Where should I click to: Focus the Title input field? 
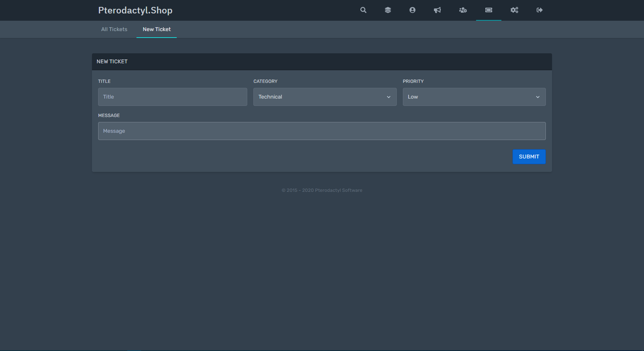pyautogui.click(x=172, y=97)
